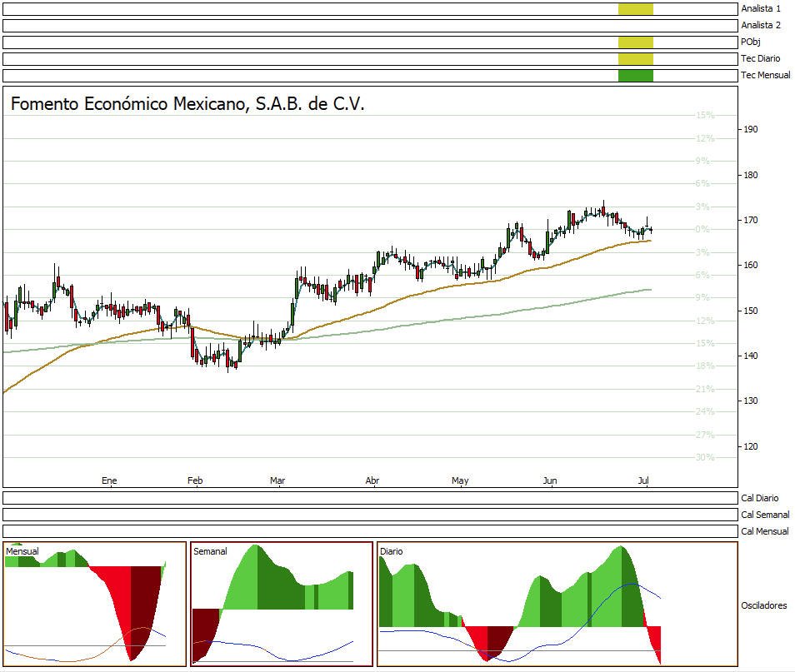Click the 180 price axis label
This screenshot has width=795, height=672.
tap(750, 176)
